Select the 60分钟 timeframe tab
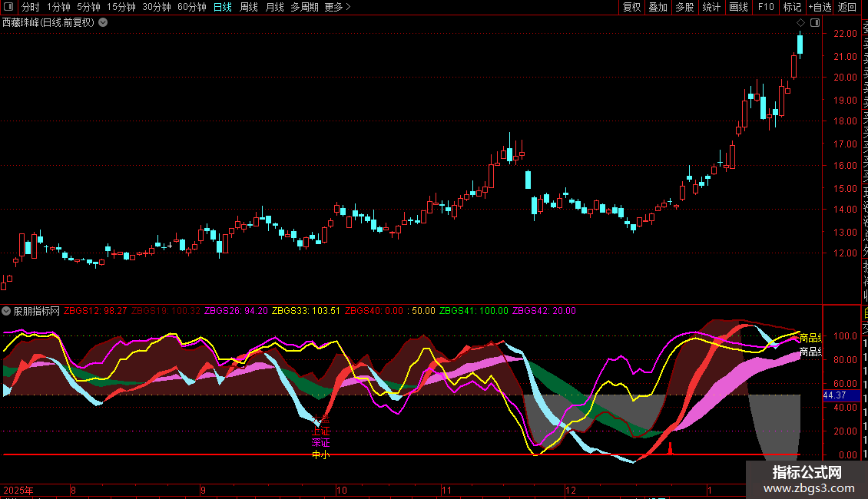This screenshot has width=868, height=499. pyautogui.click(x=191, y=7)
